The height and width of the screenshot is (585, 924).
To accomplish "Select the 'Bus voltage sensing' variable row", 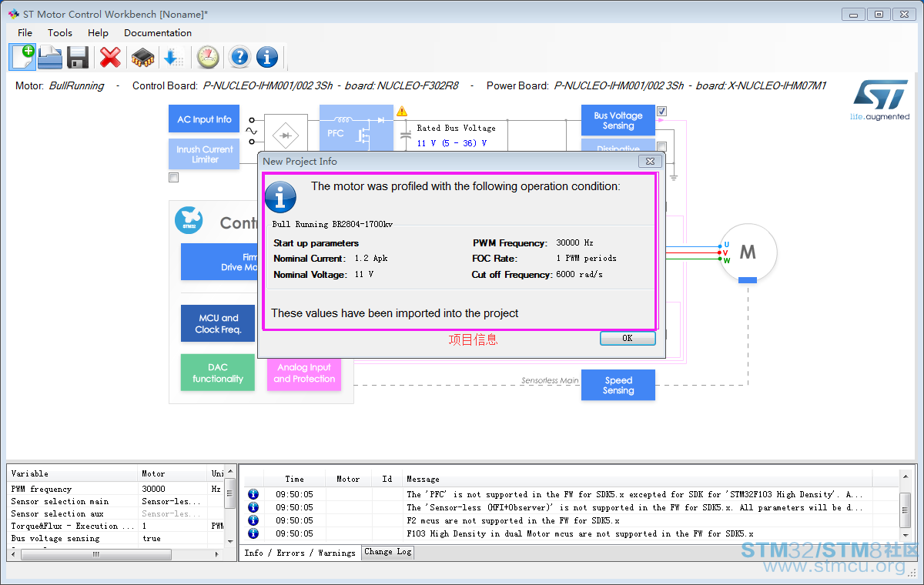I will click(x=115, y=538).
